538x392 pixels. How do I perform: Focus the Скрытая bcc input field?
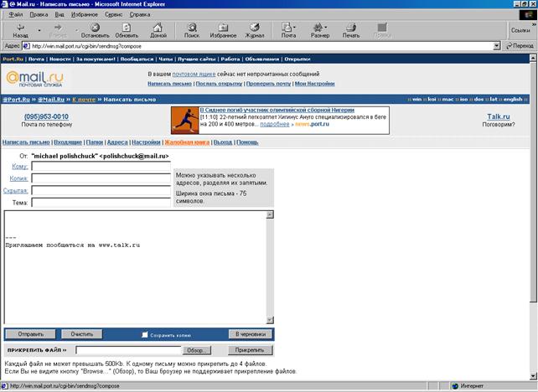(x=101, y=191)
